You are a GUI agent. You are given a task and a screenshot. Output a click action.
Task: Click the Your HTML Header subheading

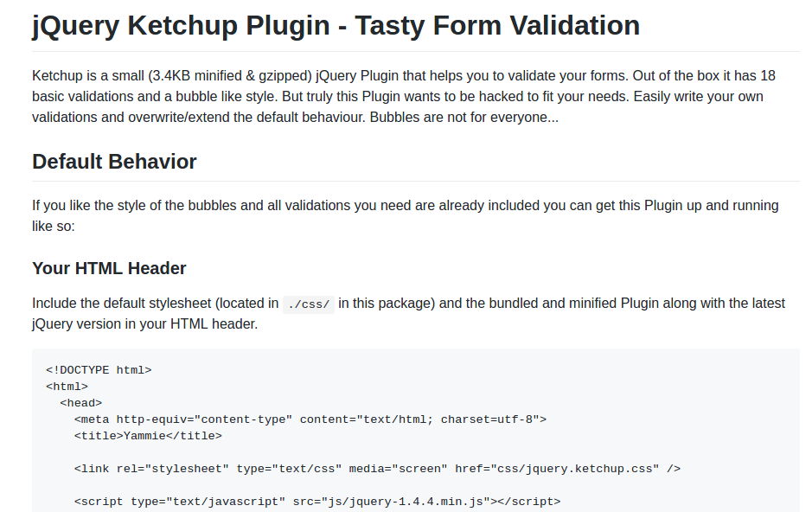coord(109,268)
